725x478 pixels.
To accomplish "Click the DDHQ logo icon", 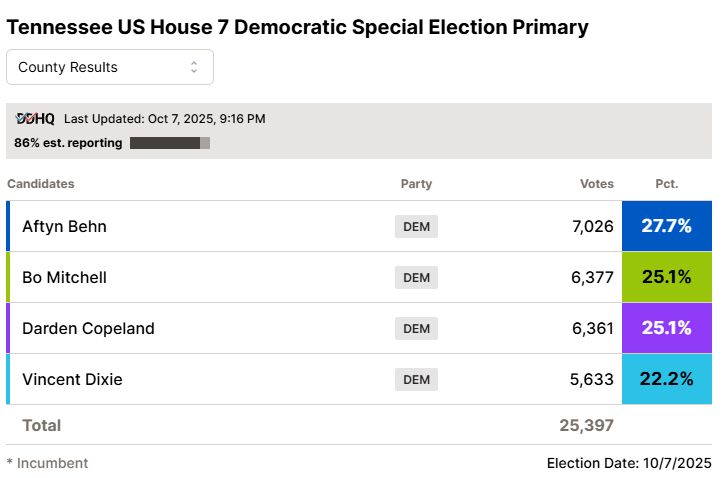I will pyautogui.click(x=35, y=119).
